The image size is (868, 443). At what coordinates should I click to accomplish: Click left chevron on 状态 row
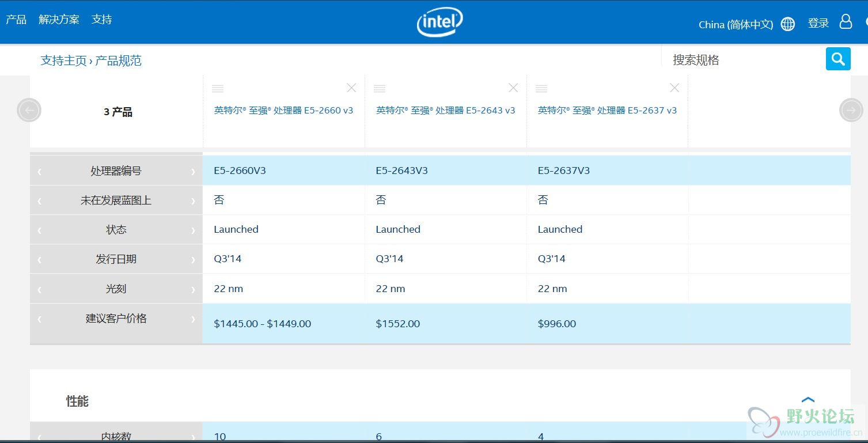pos(39,230)
